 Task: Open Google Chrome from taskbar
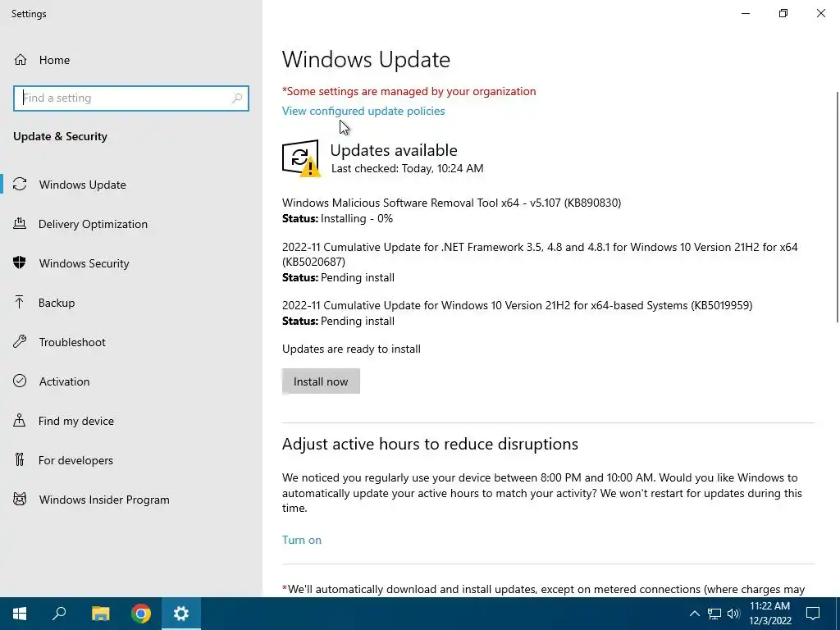[x=141, y=614]
